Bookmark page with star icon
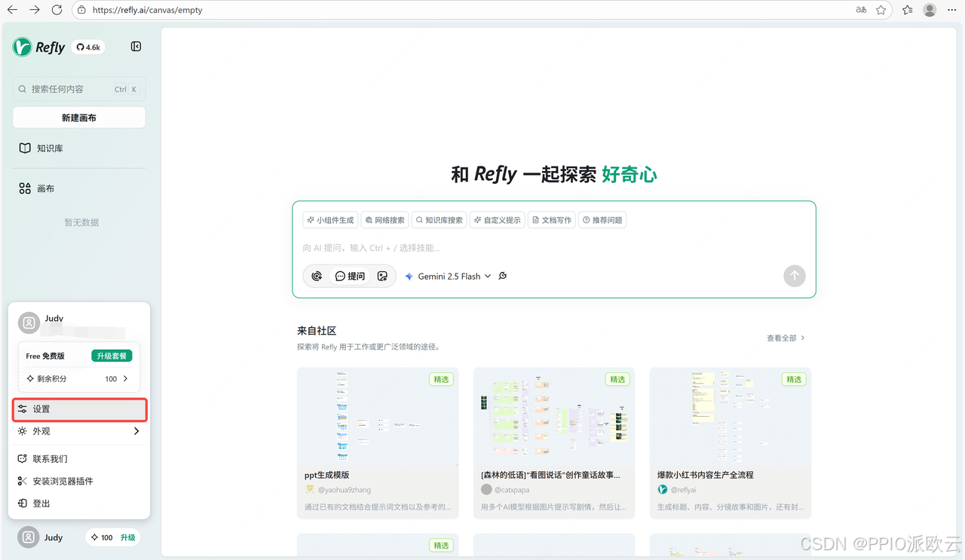 tap(881, 10)
